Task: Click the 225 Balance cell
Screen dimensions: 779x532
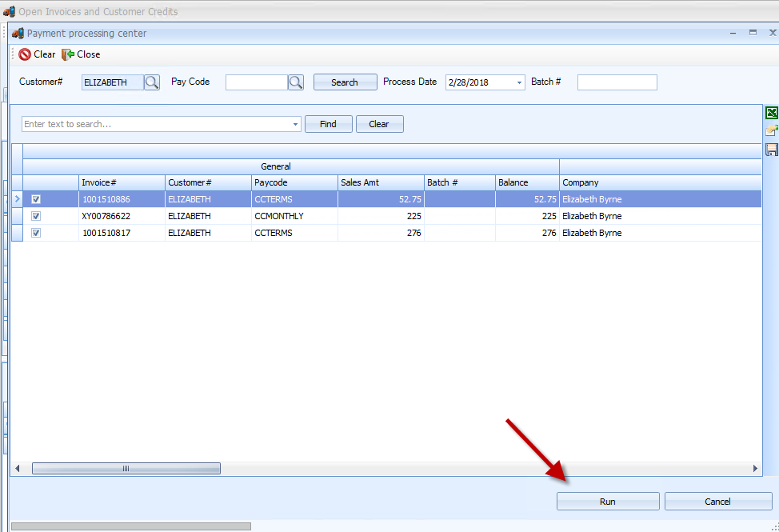Action: click(x=528, y=216)
